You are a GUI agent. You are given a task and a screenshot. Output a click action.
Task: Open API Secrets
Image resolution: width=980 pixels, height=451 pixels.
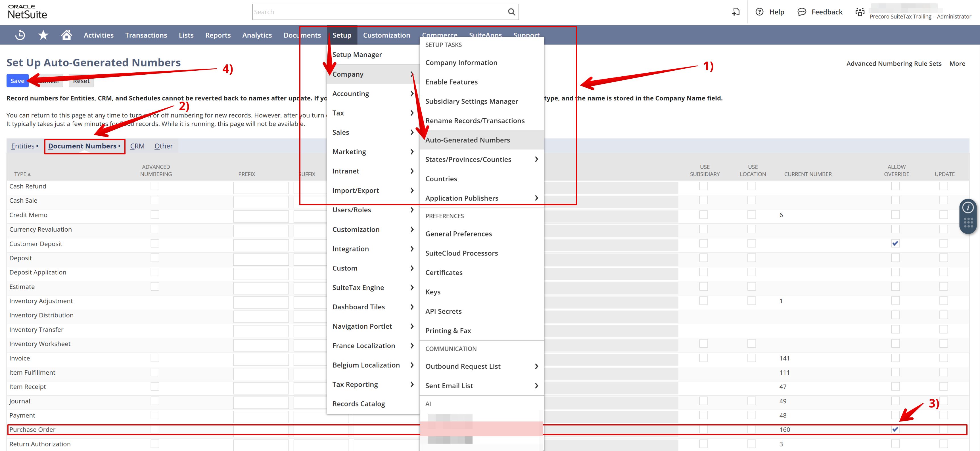443,311
